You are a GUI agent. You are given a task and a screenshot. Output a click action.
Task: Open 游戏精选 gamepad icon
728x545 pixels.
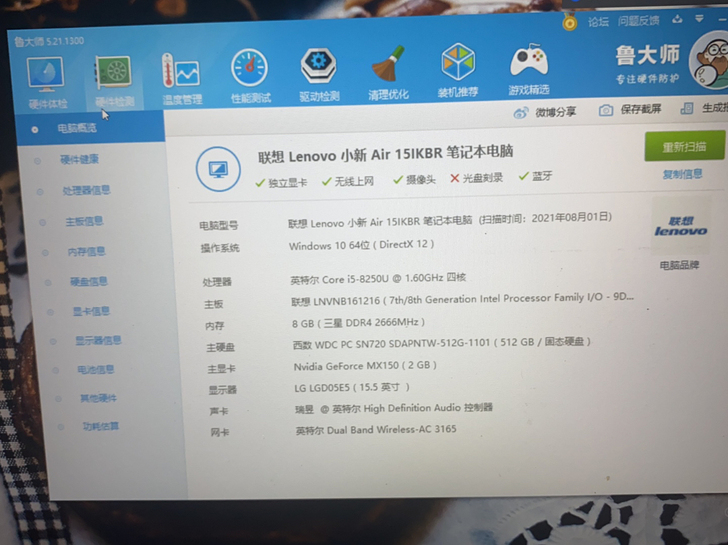[x=529, y=60]
